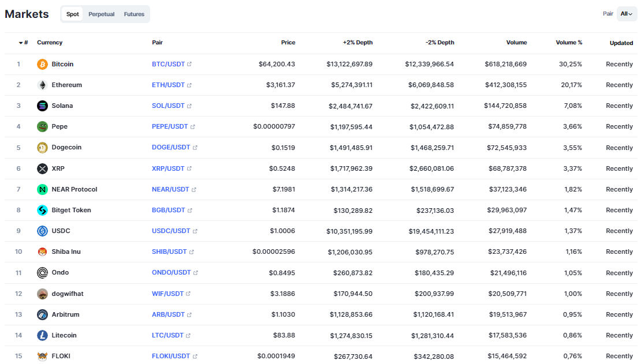The width and height of the screenshot is (641, 364).
Task: Click the Arbitrum coin logo icon
Action: [x=42, y=314]
